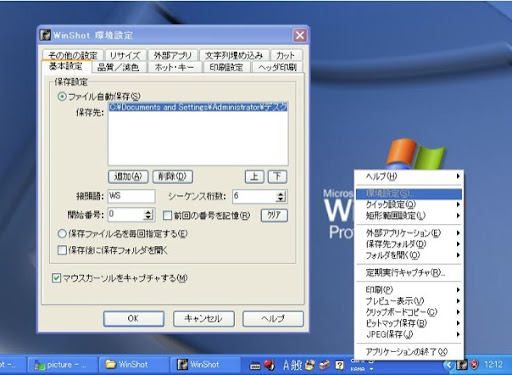Click the language bar help question-mark icon
This screenshot has height=375, width=512.
tap(339, 365)
